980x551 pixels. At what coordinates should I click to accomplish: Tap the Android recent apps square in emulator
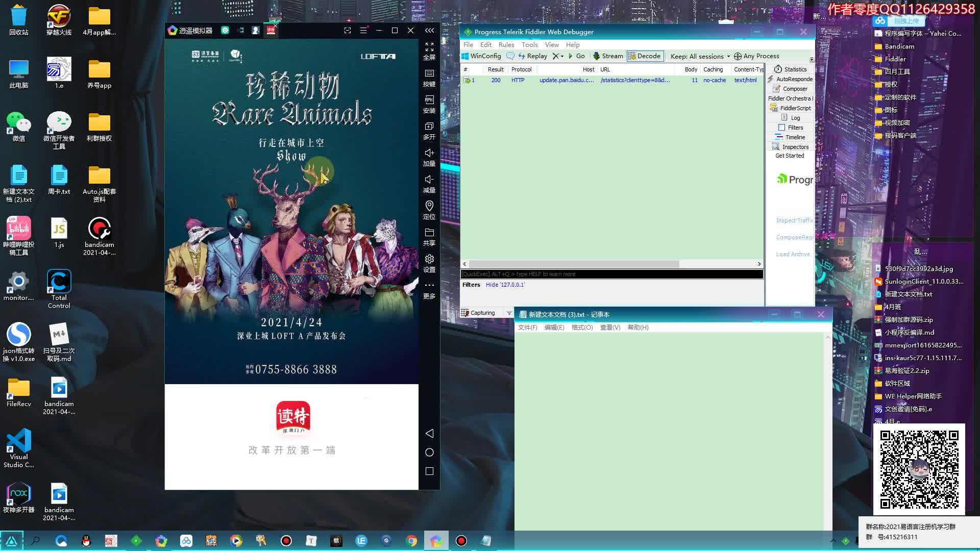429,471
